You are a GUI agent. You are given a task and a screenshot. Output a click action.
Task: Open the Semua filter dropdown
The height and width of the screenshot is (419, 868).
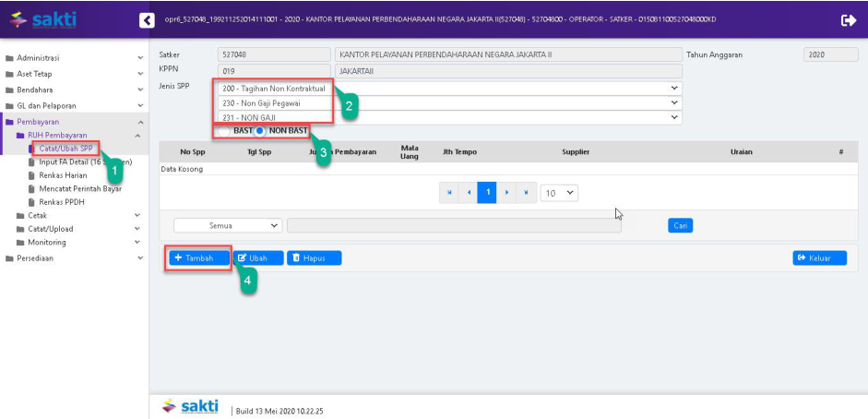(228, 225)
